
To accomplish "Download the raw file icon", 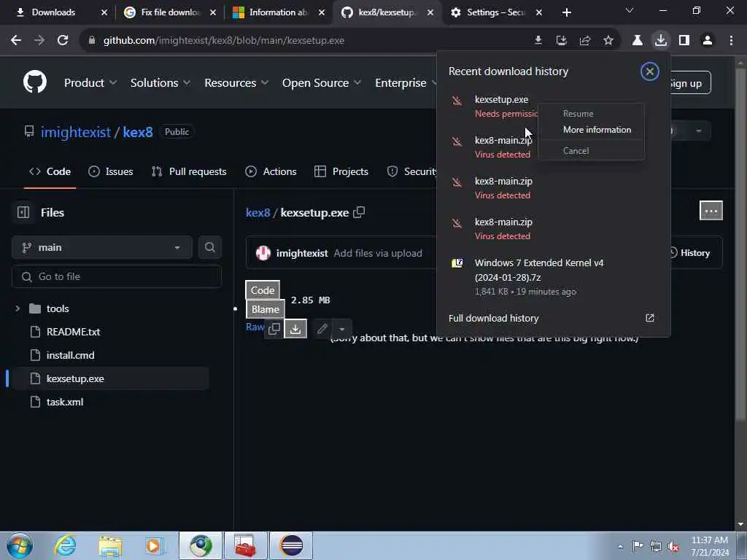I will (x=295, y=329).
